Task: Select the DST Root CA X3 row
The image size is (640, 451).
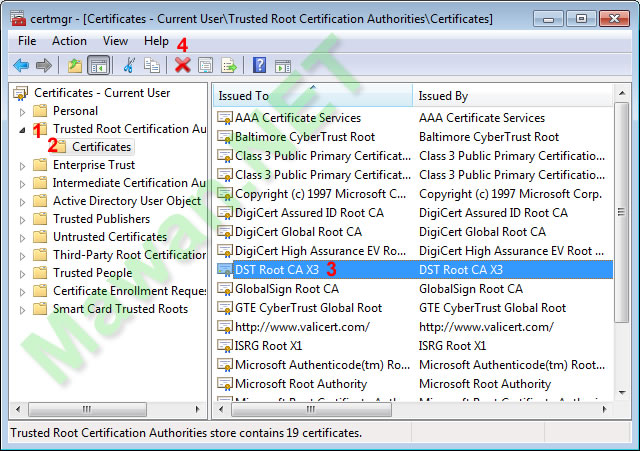Action: coord(413,270)
